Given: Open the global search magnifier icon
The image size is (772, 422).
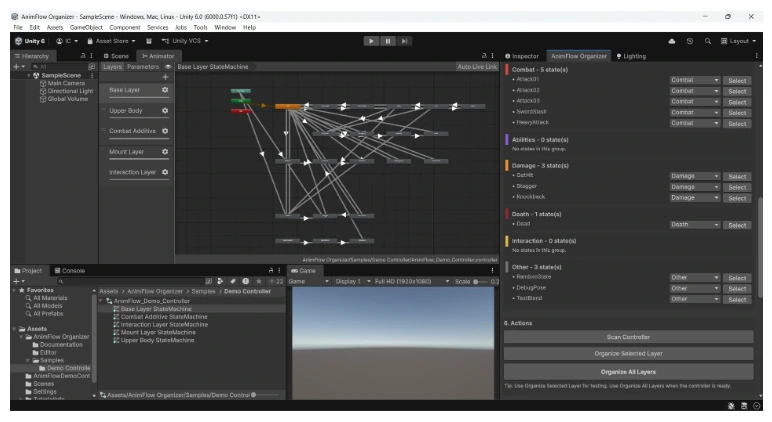Looking at the screenshot, I should (708, 41).
